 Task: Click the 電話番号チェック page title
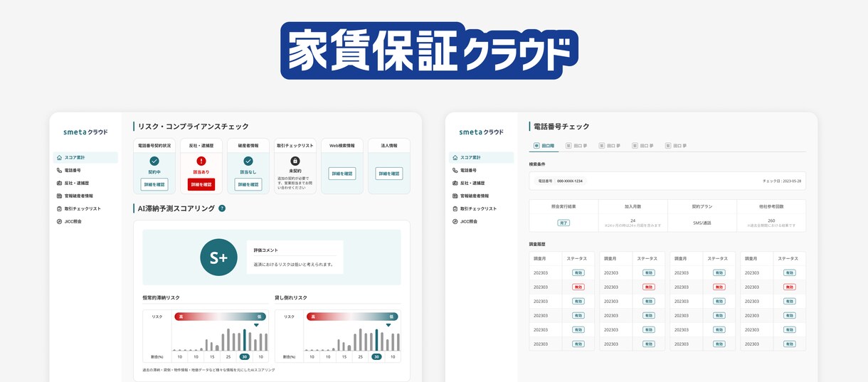[561, 127]
